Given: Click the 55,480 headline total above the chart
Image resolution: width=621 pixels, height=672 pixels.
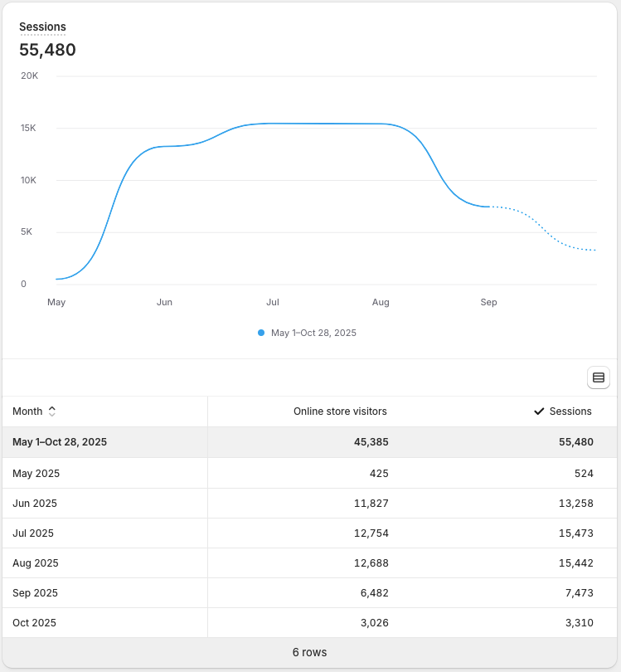Looking at the screenshot, I should click(47, 50).
